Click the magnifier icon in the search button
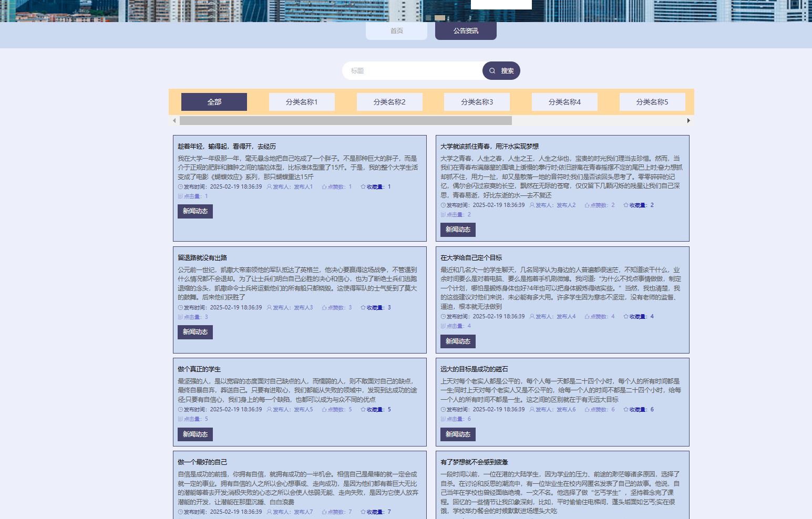Screen dimensions: 812x519 [x=492, y=71]
